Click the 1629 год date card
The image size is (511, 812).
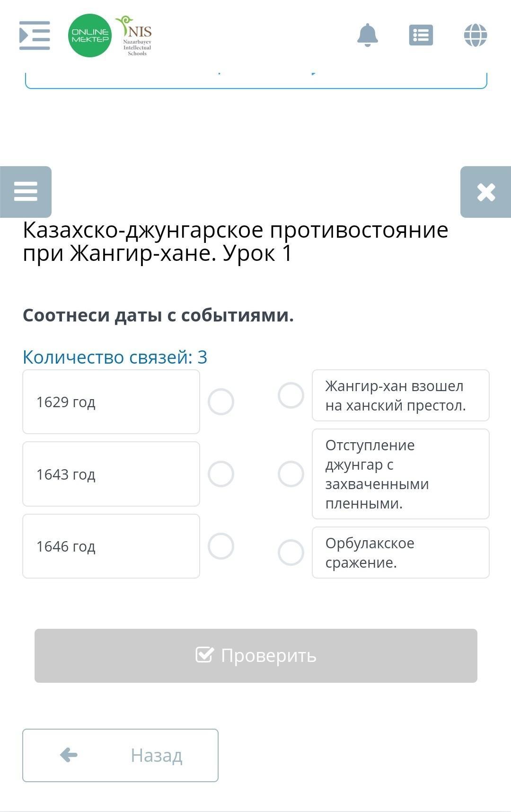pyautogui.click(x=111, y=402)
